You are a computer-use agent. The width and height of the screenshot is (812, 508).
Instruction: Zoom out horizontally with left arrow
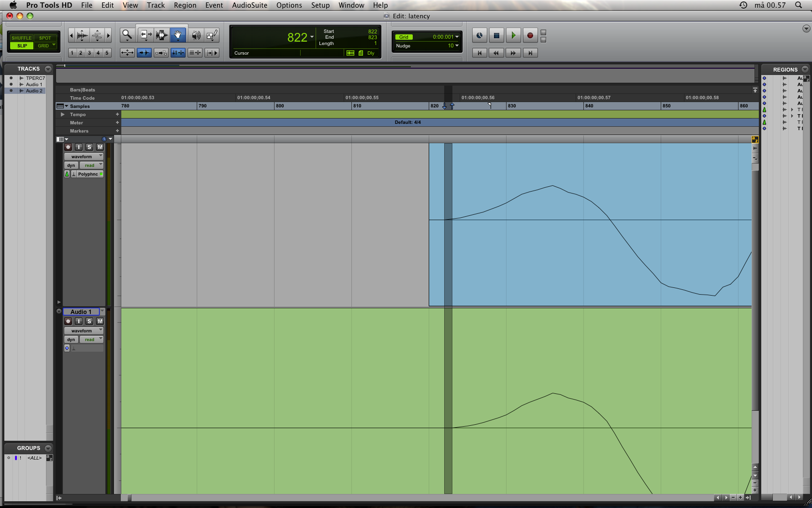tap(72, 35)
